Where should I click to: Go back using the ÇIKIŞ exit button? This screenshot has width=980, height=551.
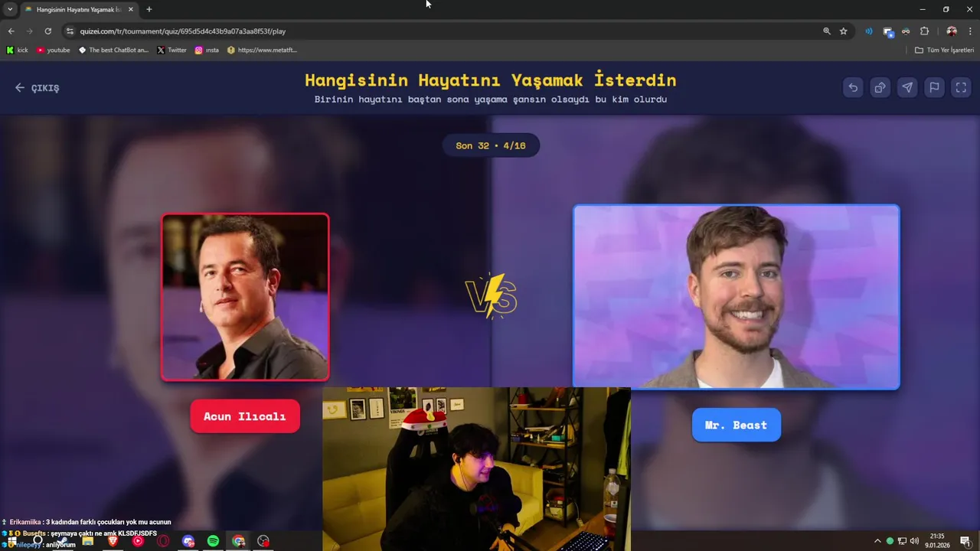[x=37, y=88]
